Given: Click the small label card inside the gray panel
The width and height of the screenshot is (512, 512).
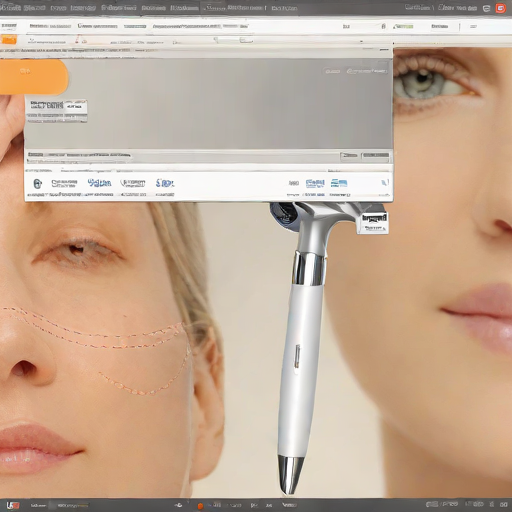Looking at the screenshot, I should (57, 111).
